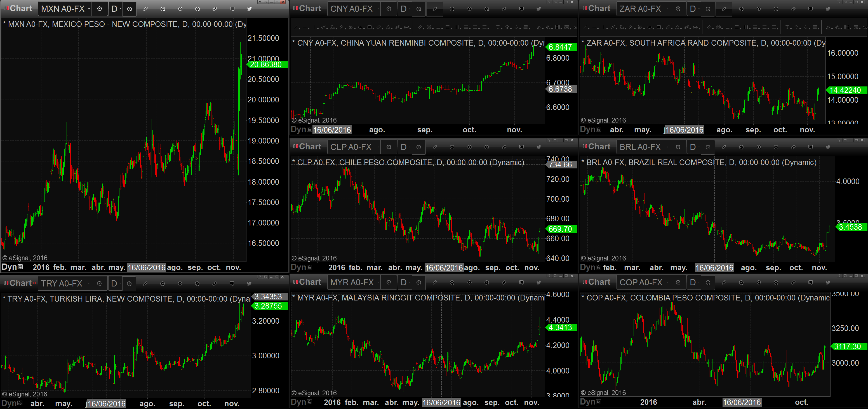Image resolution: width=868 pixels, height=409 pixels.
Task: Click the replay play icon in MXN chart
Action: point(180,9)
